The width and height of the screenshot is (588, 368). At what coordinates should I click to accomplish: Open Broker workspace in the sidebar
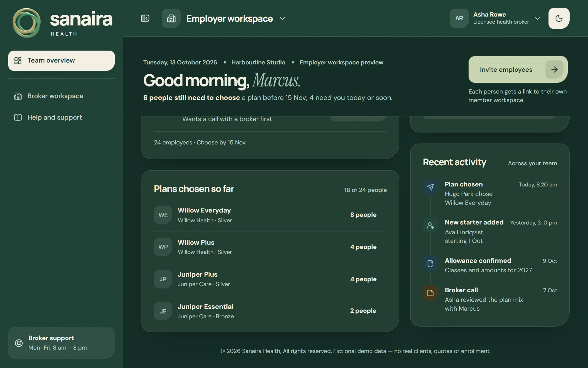(x=62, y=96)
